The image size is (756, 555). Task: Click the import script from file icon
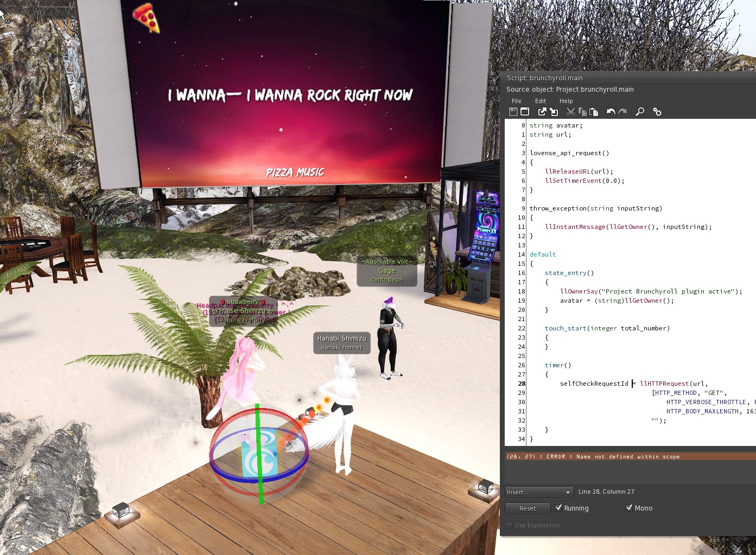coord(554,112)
